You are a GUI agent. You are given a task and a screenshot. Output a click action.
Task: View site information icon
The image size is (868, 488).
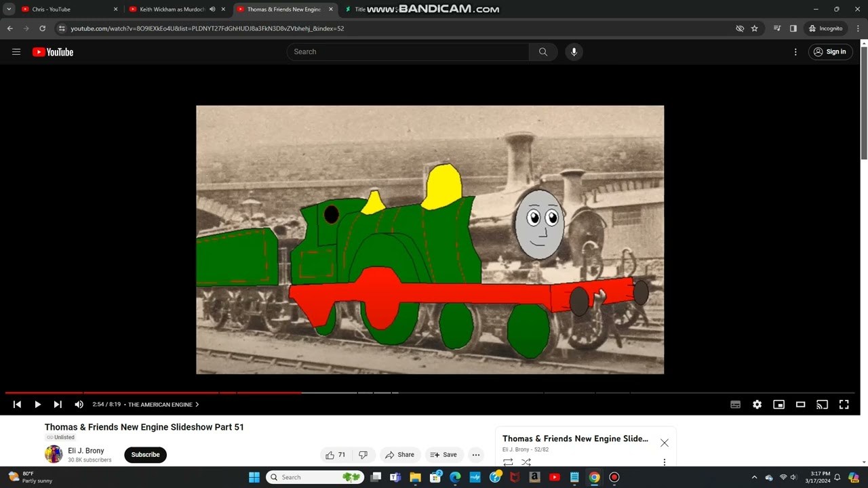pos(62,28)
